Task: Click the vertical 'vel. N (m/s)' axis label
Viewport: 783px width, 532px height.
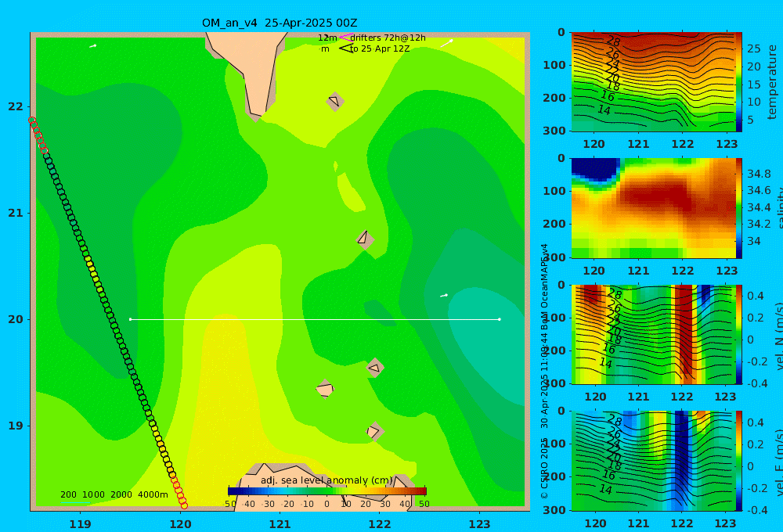Action: [780, 336]
